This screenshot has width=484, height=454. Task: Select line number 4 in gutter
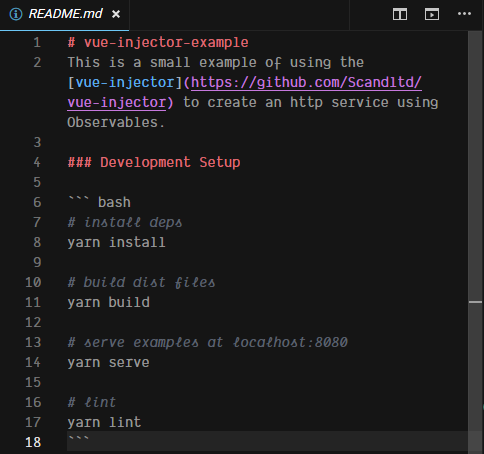pyautogui.click(x=37, y=162)
